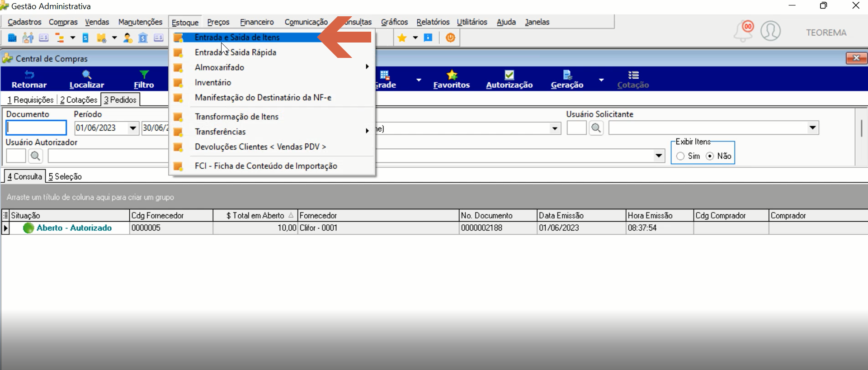
Task: Click search magnifier beside Usuário Solicitante code
Action: 596,128
